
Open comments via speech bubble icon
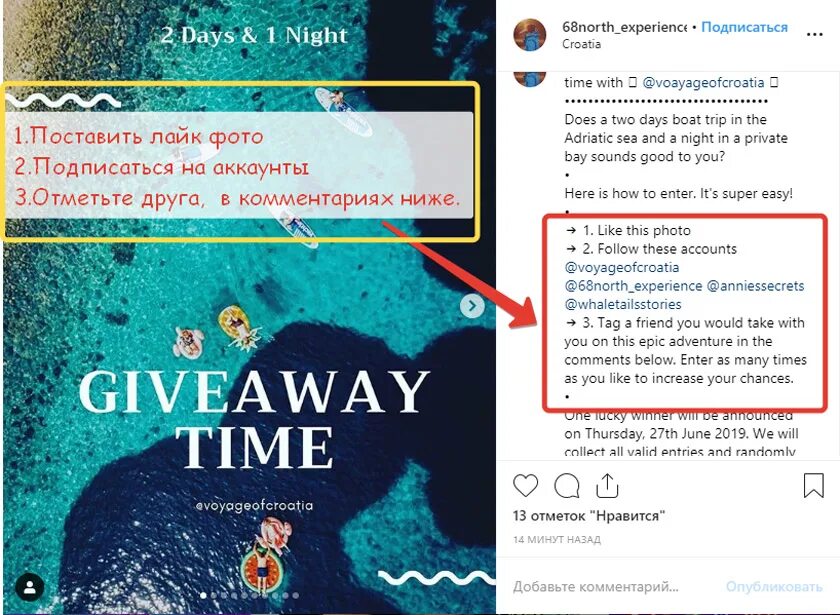[x=566, y=486]
